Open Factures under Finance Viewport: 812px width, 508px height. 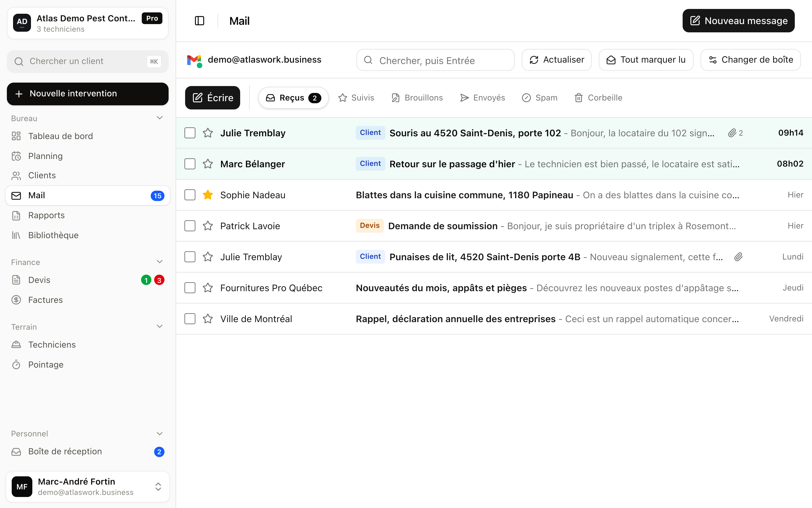pyautogui.click(x=88, y=300)
